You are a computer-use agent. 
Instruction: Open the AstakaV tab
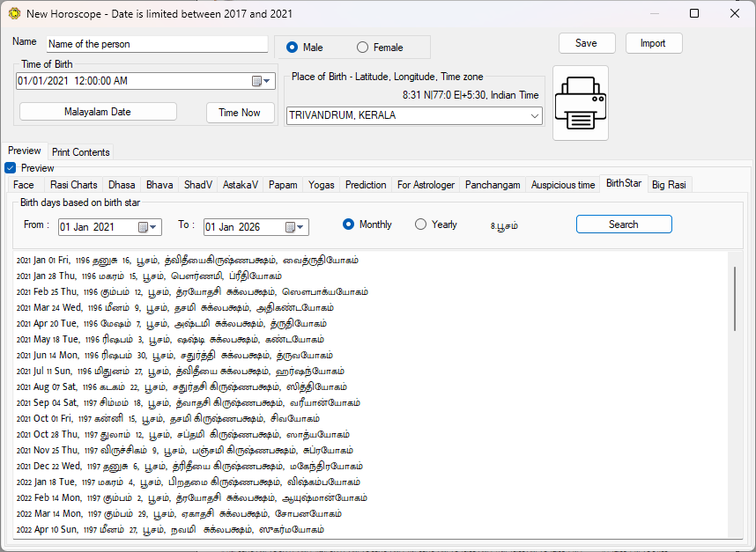click(241, 185)
